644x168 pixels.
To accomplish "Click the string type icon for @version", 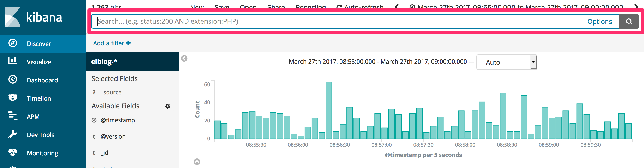I will point(94,137).
